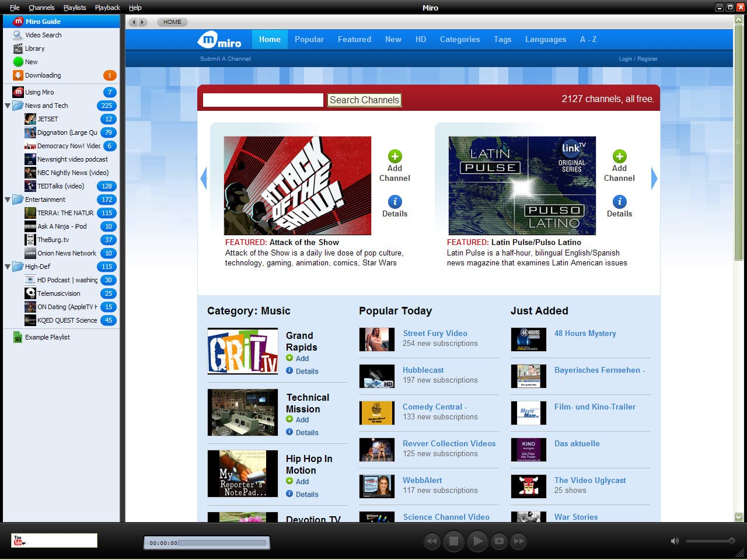
Task: Open the Playlists menu
Action: pos(75,8)
